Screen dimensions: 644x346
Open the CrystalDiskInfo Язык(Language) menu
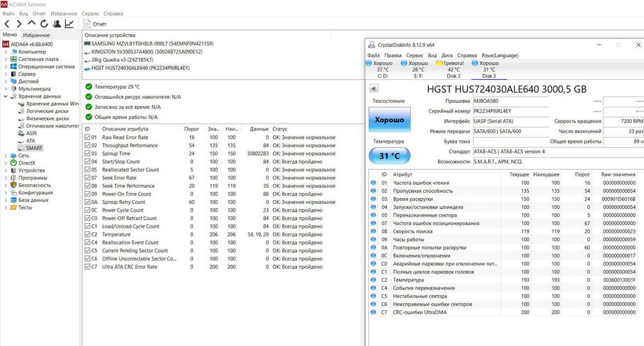[x=500, y=55]
